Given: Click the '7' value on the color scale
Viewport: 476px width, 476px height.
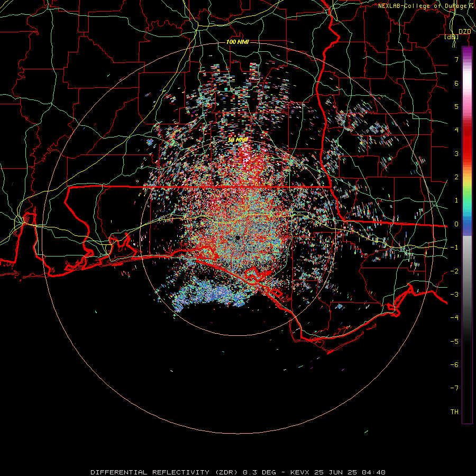Looking at the screenshot, I should click(x=456, y=59).
